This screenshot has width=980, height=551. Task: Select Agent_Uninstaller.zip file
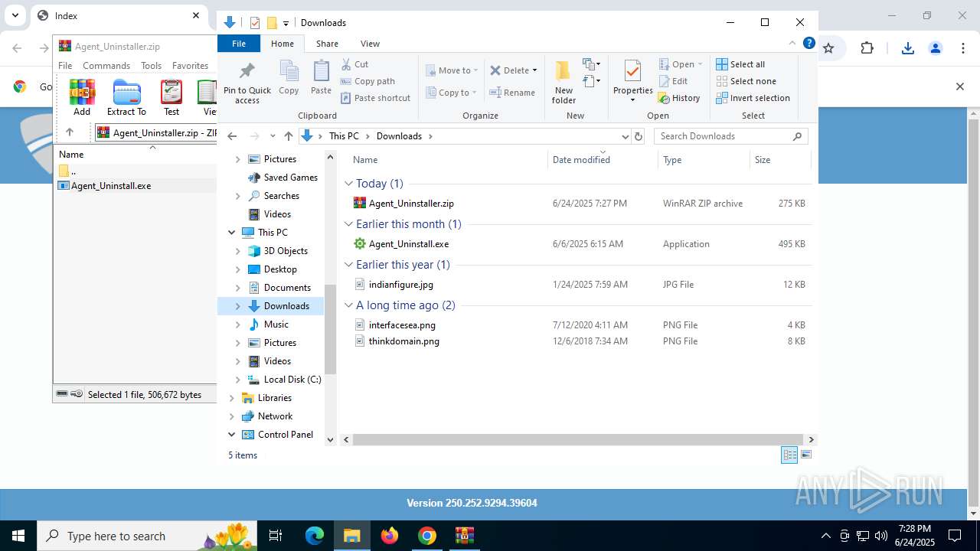tap(411, 204)
